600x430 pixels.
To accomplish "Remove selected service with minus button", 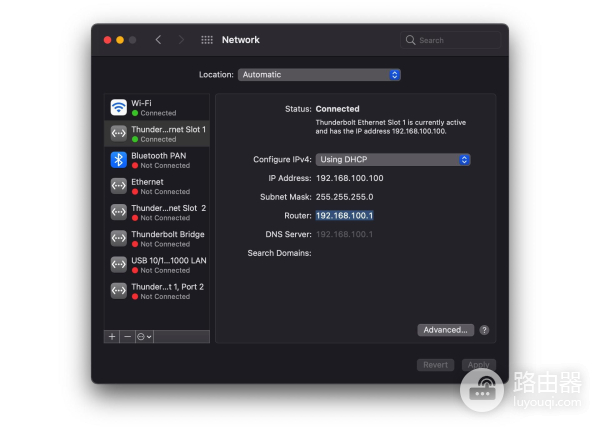I will (127, 337).
